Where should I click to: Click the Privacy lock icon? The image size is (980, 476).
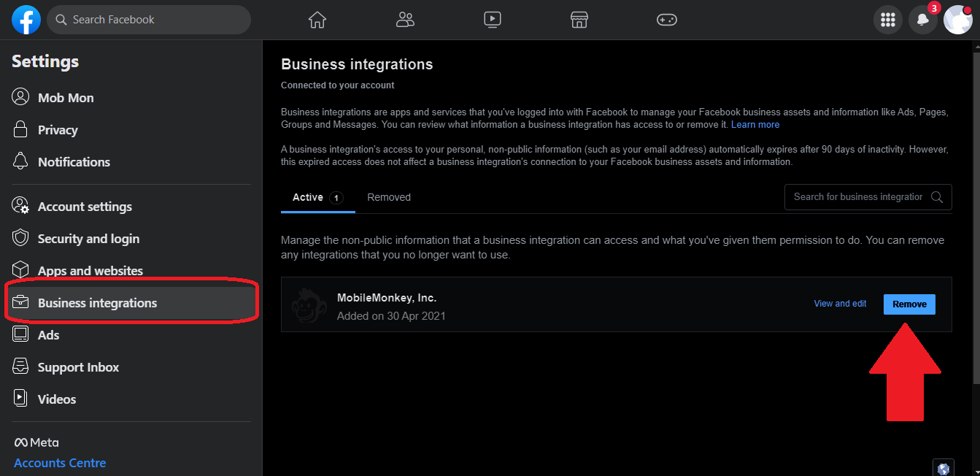[x=20, y=129]
